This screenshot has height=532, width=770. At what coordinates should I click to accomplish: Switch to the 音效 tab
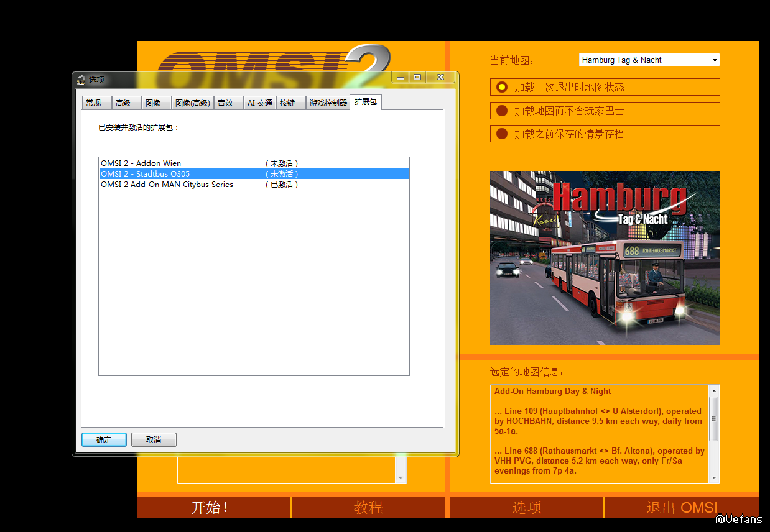[x=229, y=103]
